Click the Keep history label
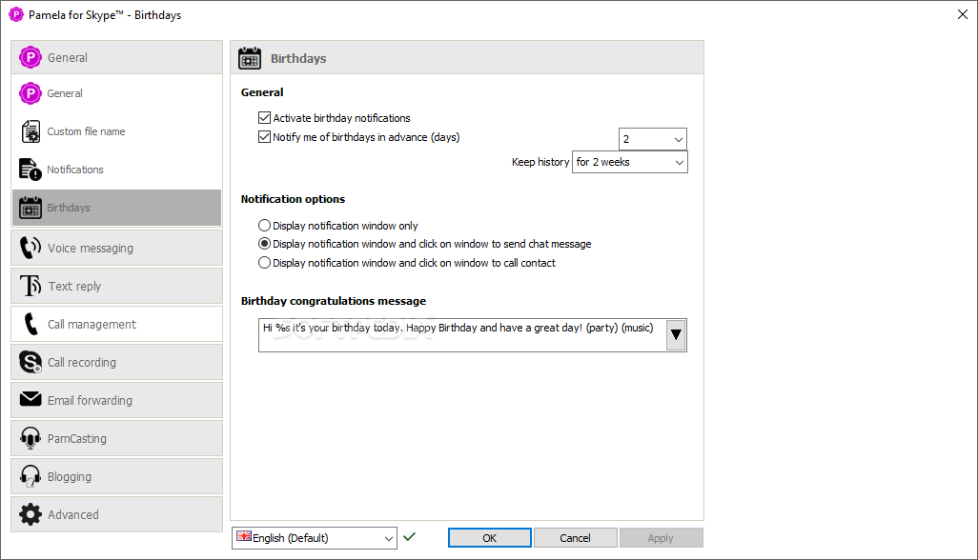The image size is (978, 560). click(540, 162)
